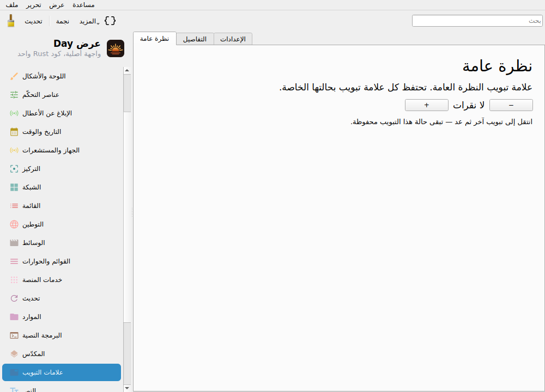The image size is (545, 392).
Task: Select the sliders icon for عناصر التحكّم
Action: coord(14,95)
